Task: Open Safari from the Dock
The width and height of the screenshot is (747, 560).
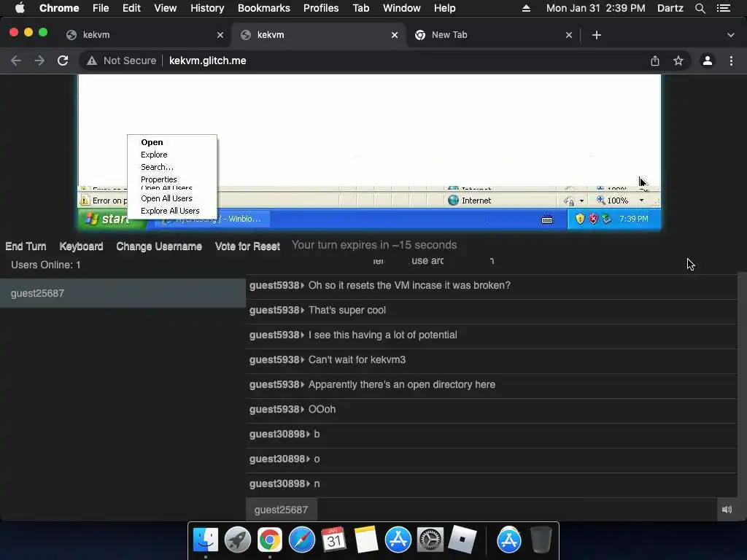Action: (302, 540)
